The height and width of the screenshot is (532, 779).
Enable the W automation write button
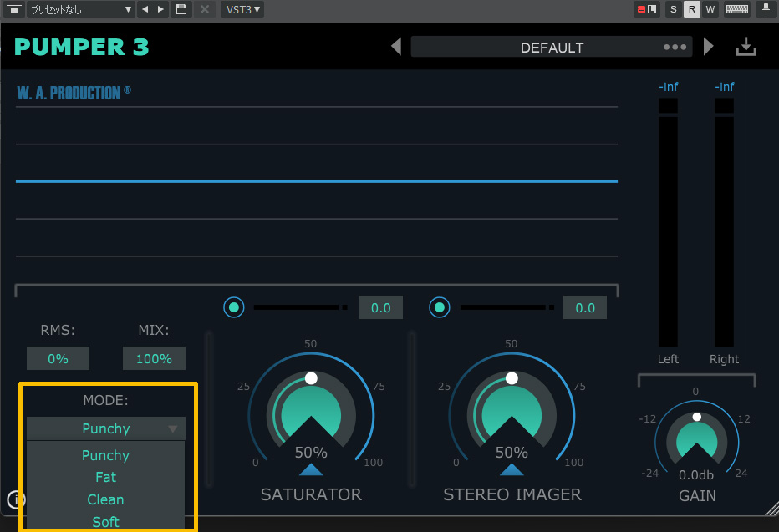click(710, 9)
